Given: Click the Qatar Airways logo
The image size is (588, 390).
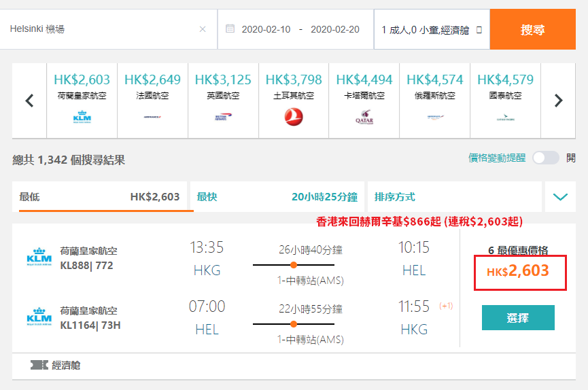Looking at the screenshot, I should point(364,117).
